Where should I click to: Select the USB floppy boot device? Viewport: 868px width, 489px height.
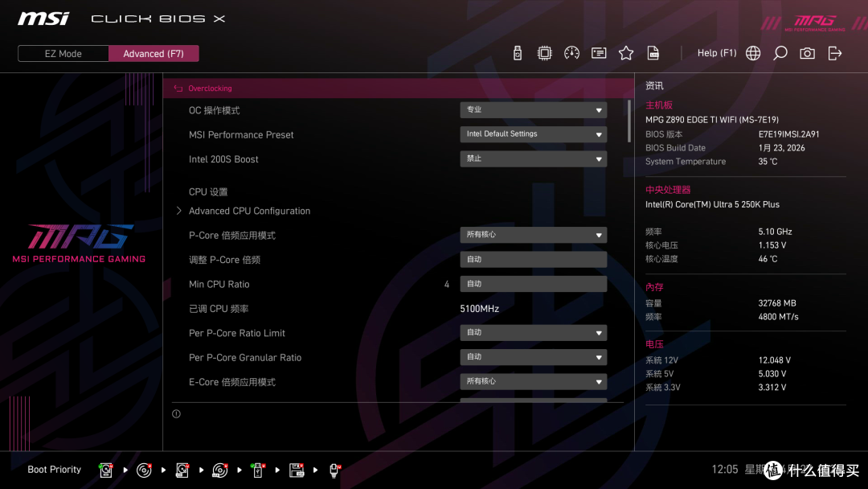[296, 471]
